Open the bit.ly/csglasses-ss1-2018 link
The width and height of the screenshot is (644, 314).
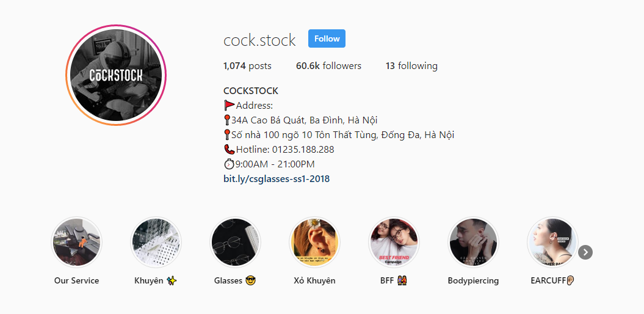[x=277, y=179]
